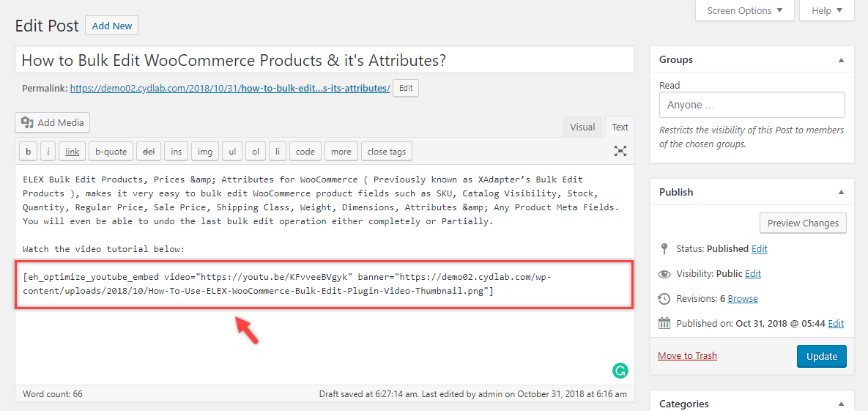Click the 'Watch the video tutorial below:' line
868x411 pixels.
(103, 249)
